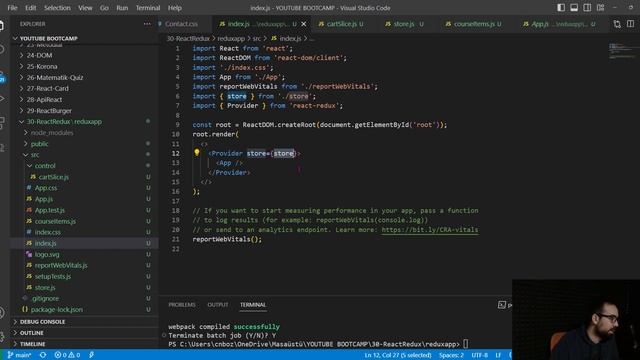Expand the 24-DOM folder
The width and height of the screenshot is (640, 360).
point(39,55)
